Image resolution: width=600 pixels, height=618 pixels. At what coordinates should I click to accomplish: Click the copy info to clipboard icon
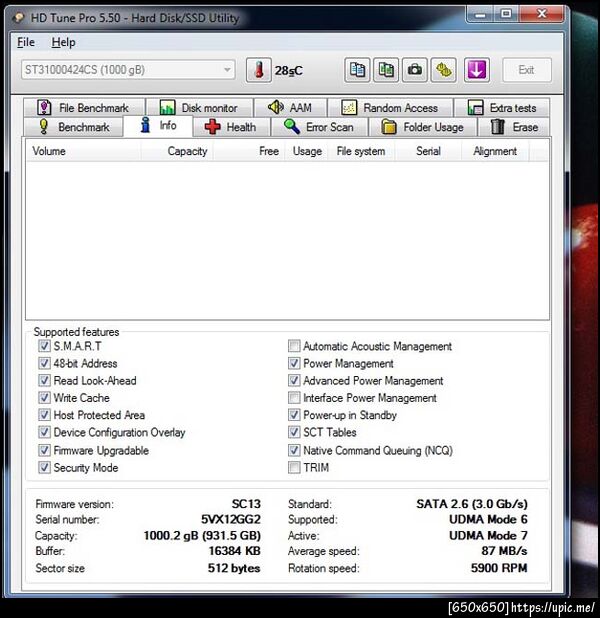pos(357,70)
